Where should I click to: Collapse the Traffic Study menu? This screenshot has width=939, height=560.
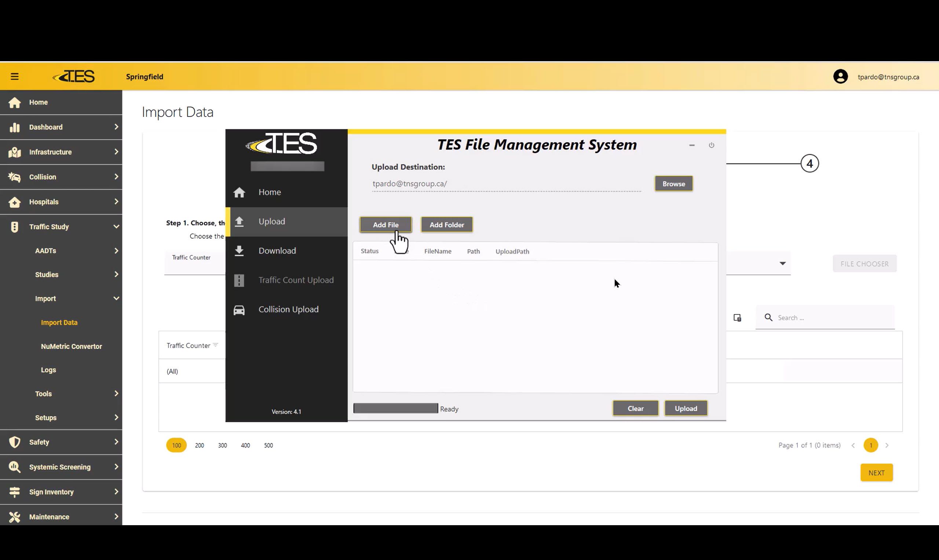pyautogui.click(x=116, y=227)
